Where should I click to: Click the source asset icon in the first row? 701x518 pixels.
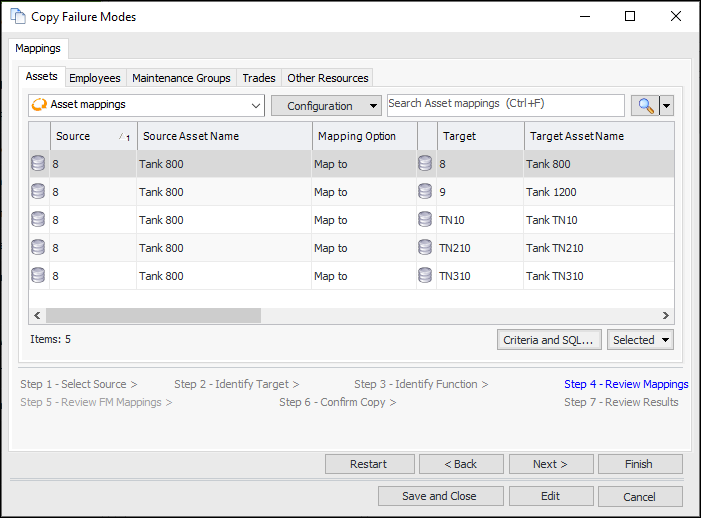[x=38, y=164]
